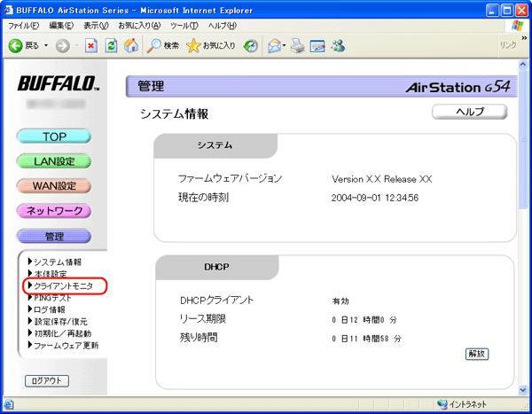Click the 有効 status value
Screen dimensions: 532x414
340,301
